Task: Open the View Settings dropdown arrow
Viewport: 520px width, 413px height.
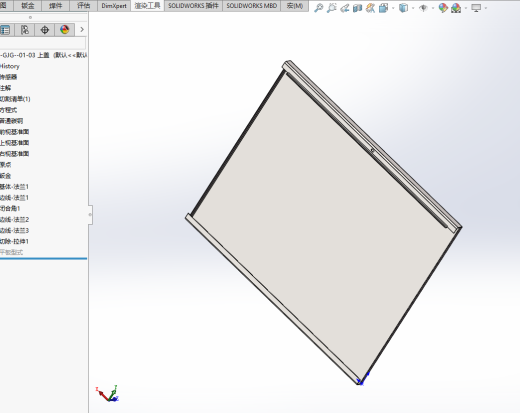Action: point(486,8)
